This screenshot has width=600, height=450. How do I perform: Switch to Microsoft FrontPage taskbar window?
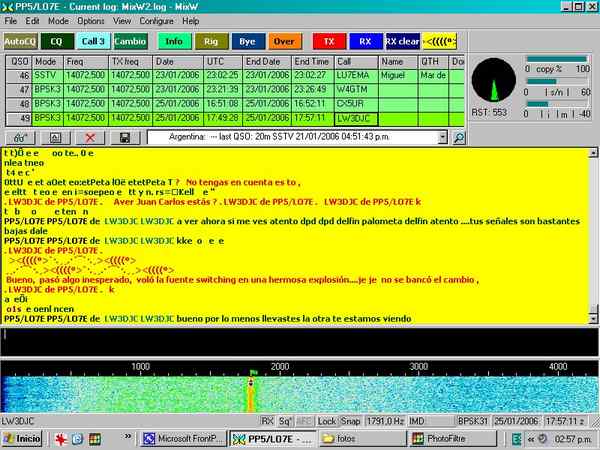pyautogui.click(x=184, y=439)
